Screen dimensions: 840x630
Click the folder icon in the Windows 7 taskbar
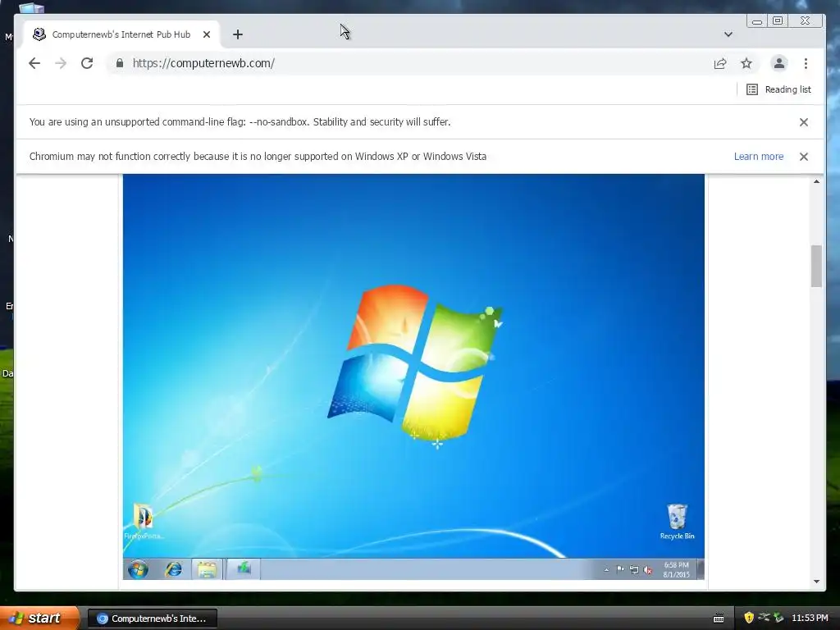207,569
